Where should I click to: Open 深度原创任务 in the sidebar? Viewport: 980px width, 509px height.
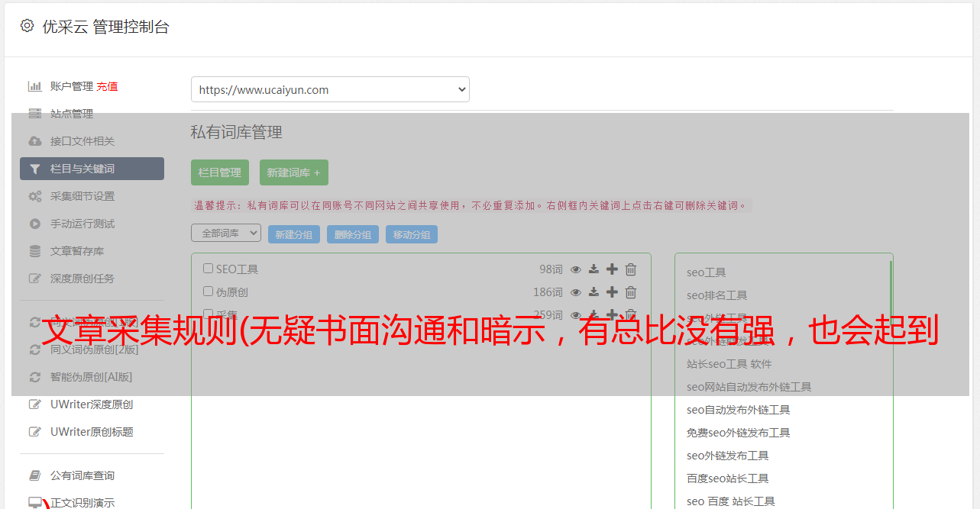(82, 279)
